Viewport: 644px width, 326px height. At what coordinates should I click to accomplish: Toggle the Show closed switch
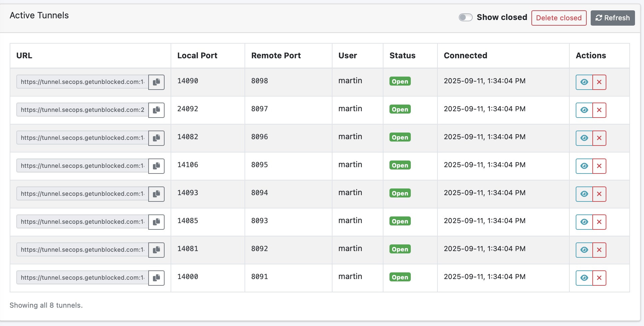point(465,17)
